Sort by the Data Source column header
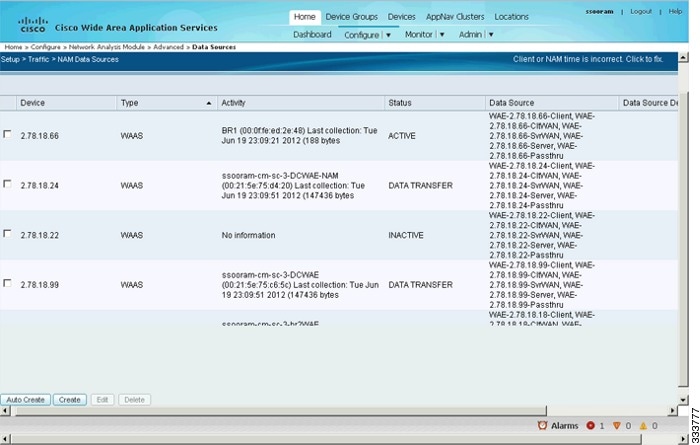 click(552, 103)
